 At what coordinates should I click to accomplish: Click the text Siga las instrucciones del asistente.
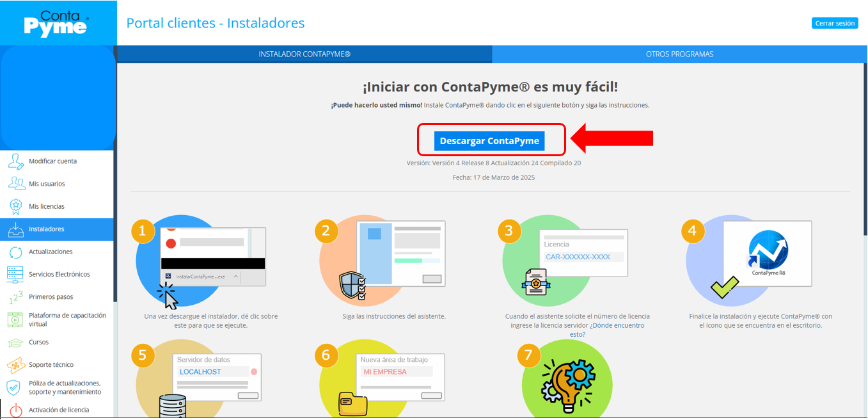394,316
